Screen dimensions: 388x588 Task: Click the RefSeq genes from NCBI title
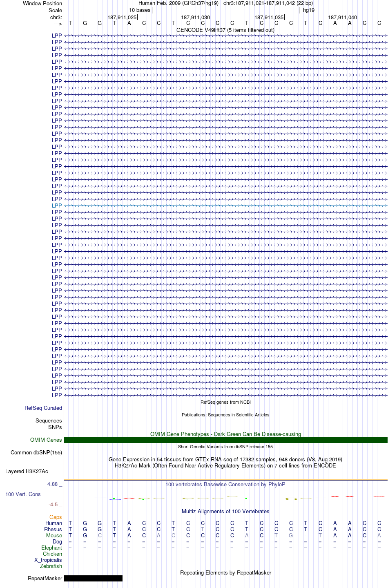pyautogui.click(x=225, y=402)
